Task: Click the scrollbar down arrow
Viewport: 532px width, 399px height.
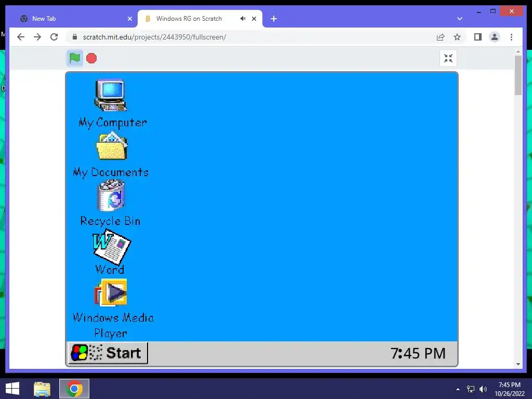Action: point(518,364)
